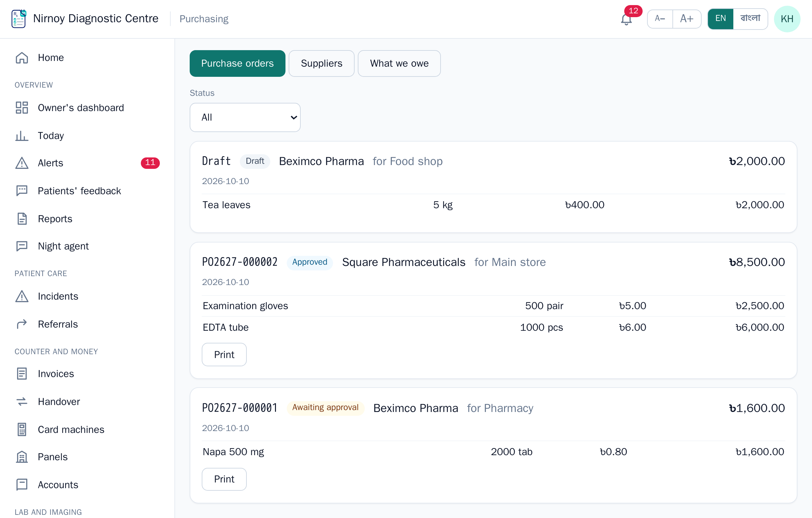Image resolution: width=812 pixels, height=518 pixels.
Task: Open Owner's dashboard grid icon
Action: pyautogui.click(x=22, y=108)
